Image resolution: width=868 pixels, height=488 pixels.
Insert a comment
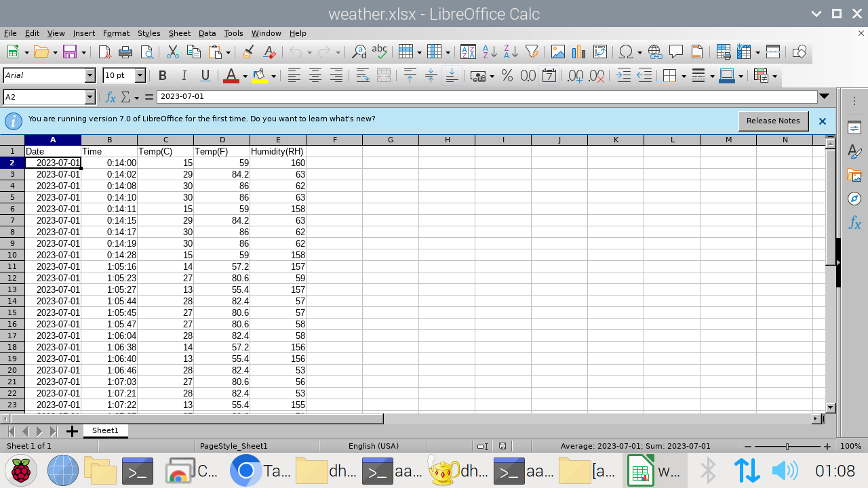click(676, 52)
